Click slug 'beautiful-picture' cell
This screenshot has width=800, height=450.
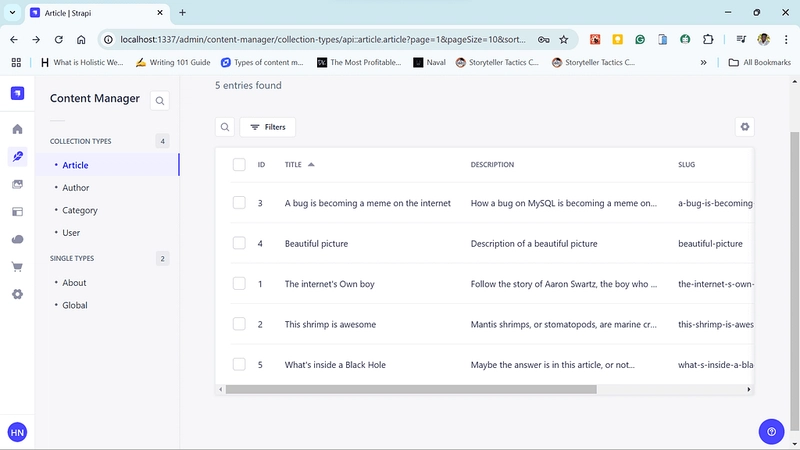[710, 244]
